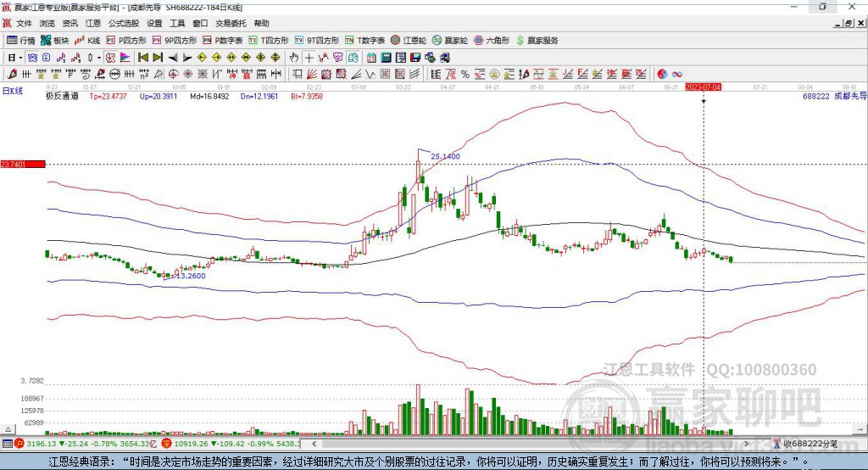Select the n² number tool icon
Viewport: 868px width, 470px height.
click(x=143, y=74)
